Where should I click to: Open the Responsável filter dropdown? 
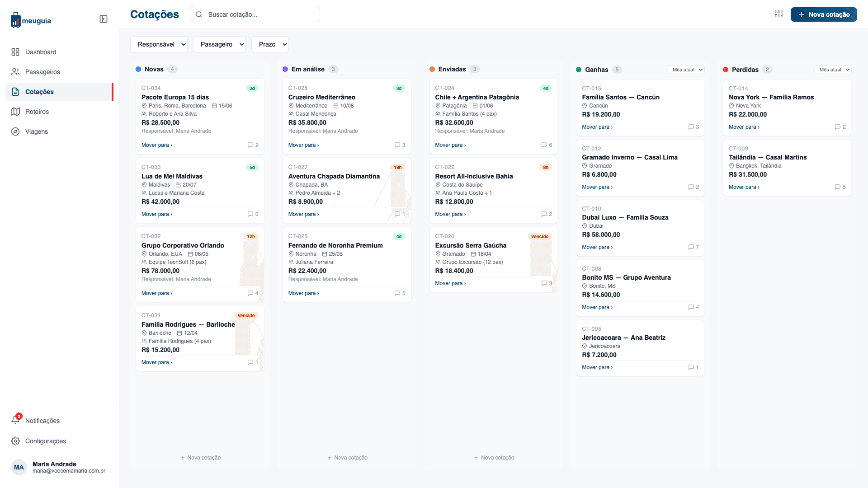[159, 44]
